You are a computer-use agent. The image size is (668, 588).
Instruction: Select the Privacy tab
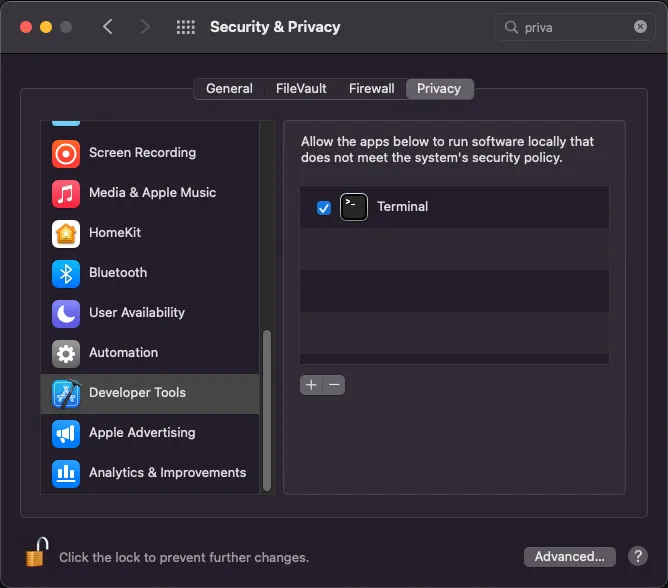pos(439,89)
